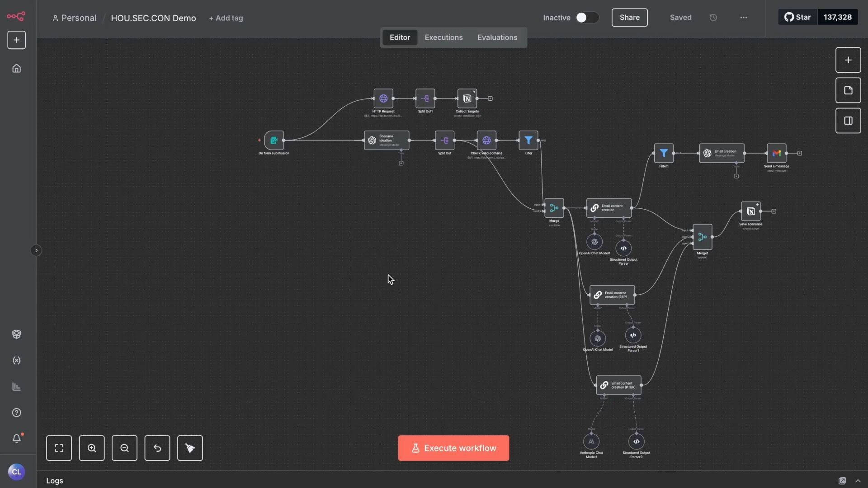This screenshot has height=488, width=868.
Task: Open the notifications bell in sidebar
Action: [x=17, y=439]
